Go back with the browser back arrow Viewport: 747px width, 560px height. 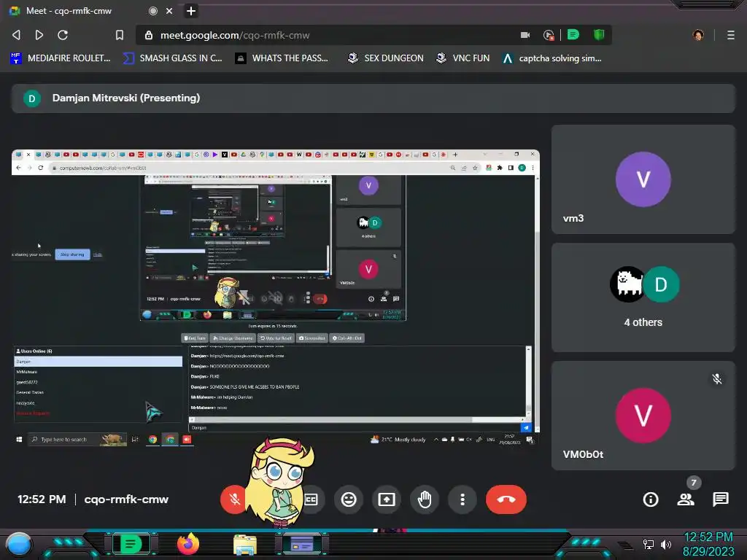click(16, 35)
